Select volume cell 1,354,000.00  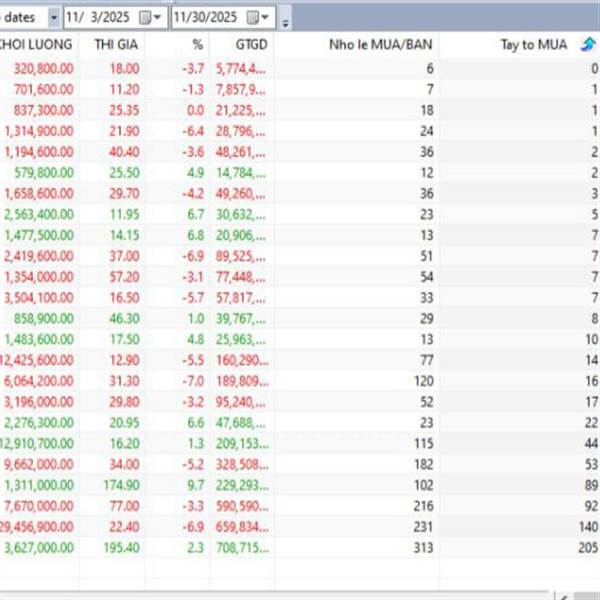coord(39,277)
